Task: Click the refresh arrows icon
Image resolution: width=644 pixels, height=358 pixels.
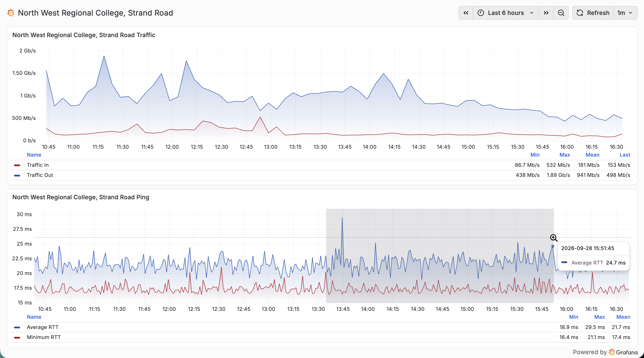Action: (x=580, y=13)
